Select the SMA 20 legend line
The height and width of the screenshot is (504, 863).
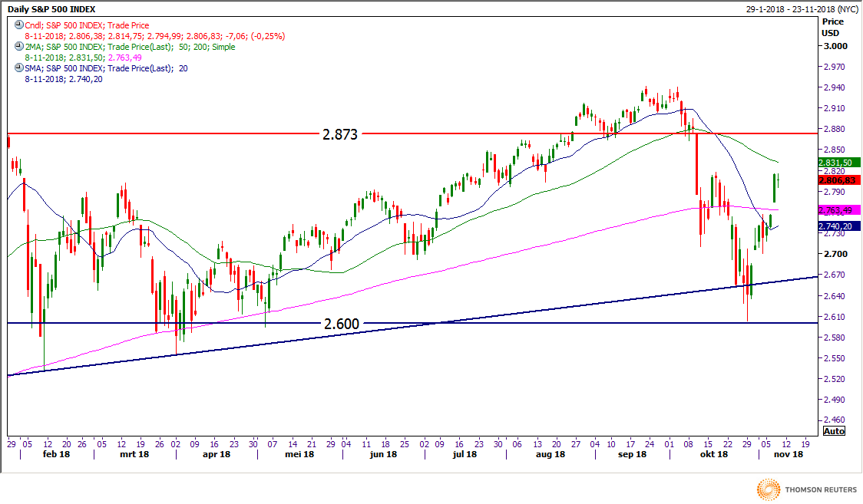(x=106, y=68)
